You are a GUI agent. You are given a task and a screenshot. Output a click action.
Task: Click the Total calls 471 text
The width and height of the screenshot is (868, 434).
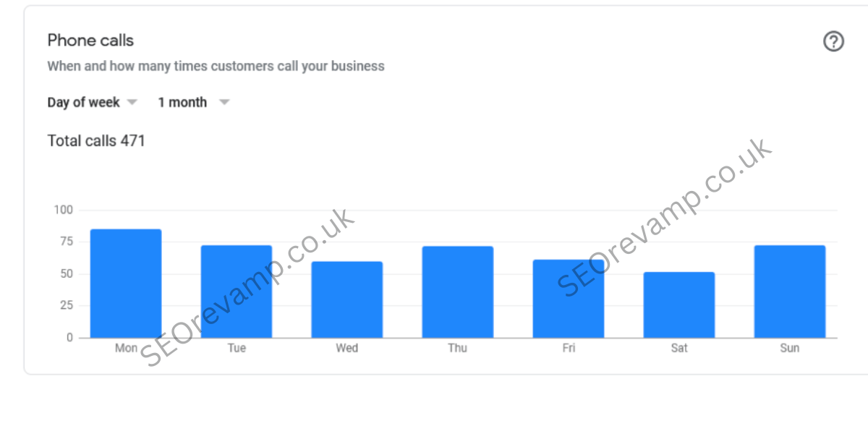tap(96, 141)
